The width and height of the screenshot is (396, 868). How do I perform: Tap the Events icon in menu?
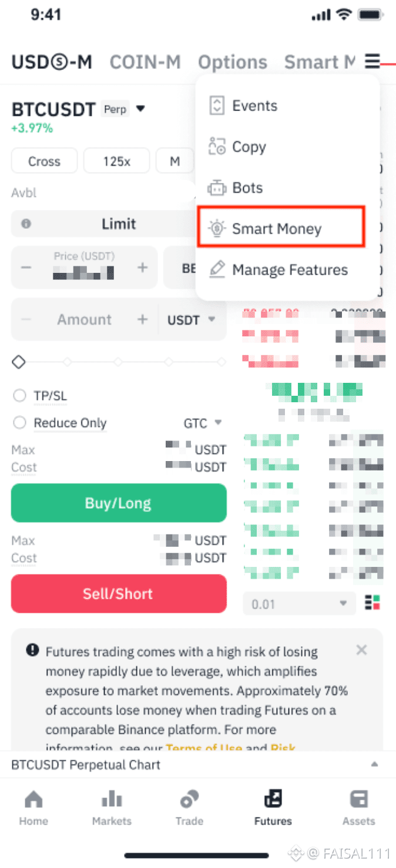[217, 106]
